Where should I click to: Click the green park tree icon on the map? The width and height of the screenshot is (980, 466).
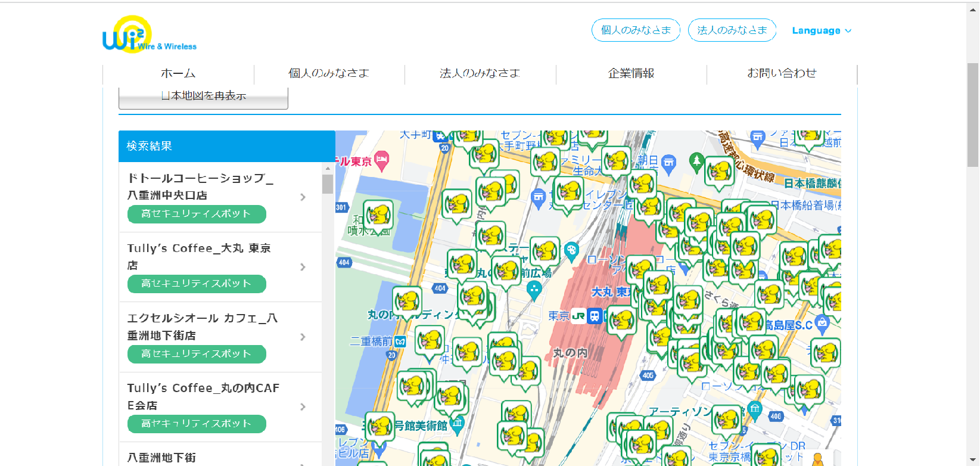[x=696, y=161]
